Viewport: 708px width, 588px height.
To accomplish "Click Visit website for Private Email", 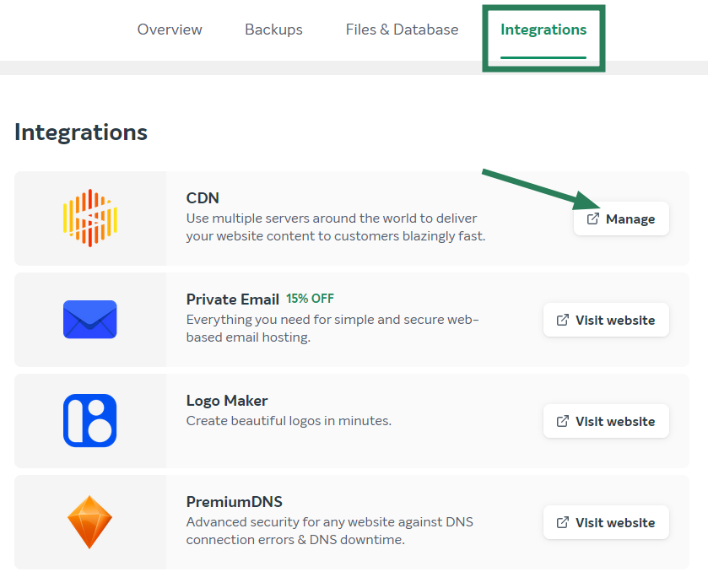I will pos(606,320).
